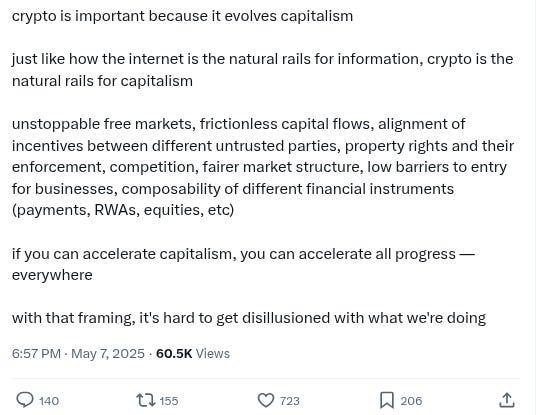Click the 206 bookmarks count

pos(411,401)
